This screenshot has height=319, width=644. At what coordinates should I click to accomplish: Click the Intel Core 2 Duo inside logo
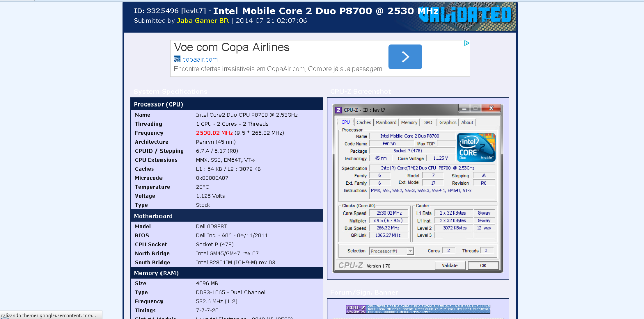pos(476,147)
